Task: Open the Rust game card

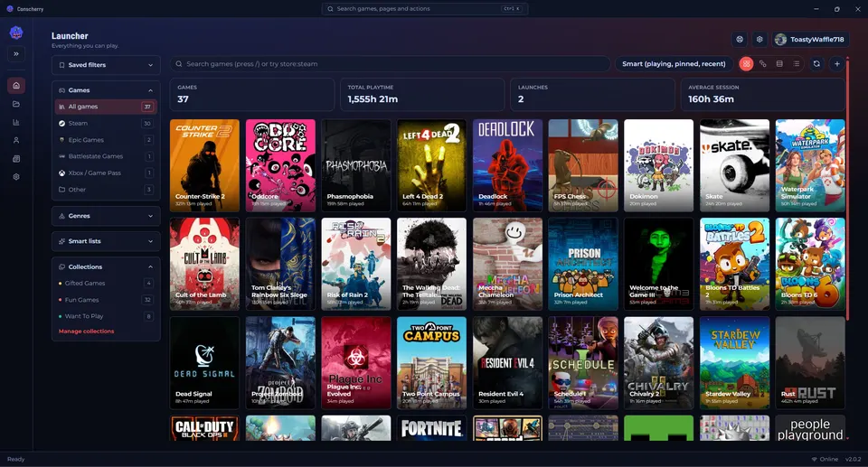Action: coord(810,363)
